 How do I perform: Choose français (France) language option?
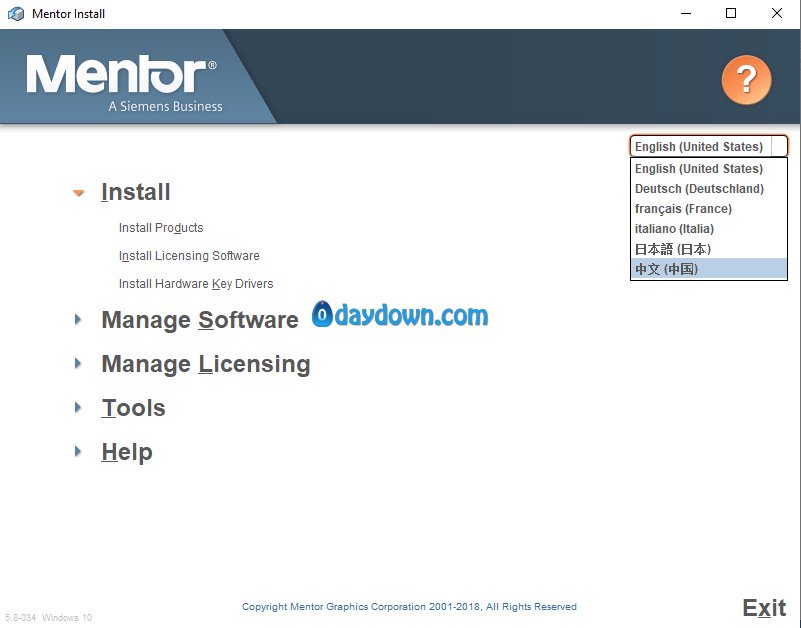coord(709,208)
